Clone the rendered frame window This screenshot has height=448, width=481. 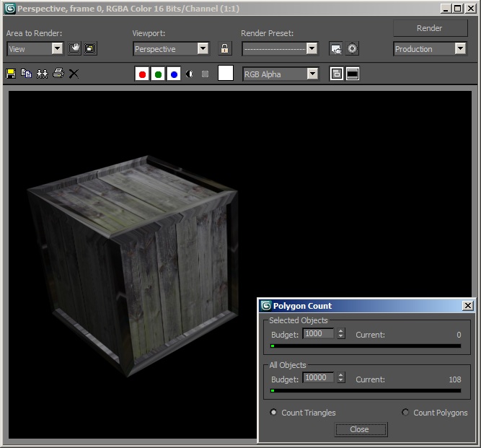coord(43,74)
